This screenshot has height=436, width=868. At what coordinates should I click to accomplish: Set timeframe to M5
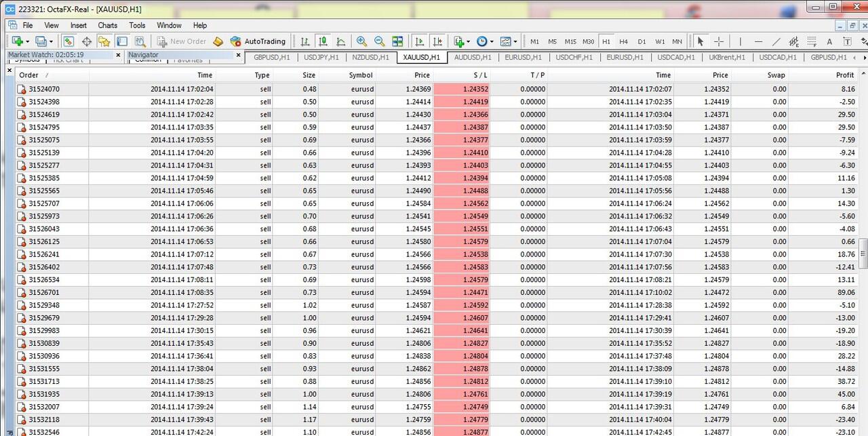553,41
